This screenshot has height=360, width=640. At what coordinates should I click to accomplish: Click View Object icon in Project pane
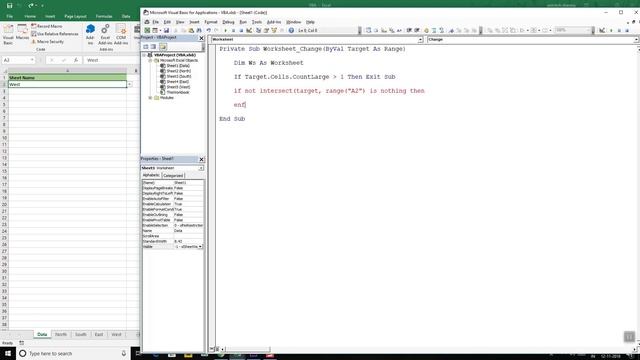pyautogui.click(x=153, y=47)
